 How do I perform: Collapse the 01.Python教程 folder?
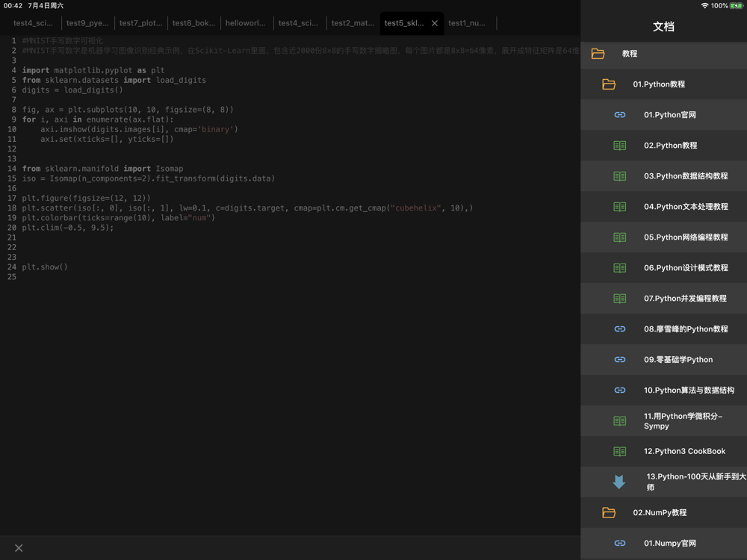pos(609,84)
